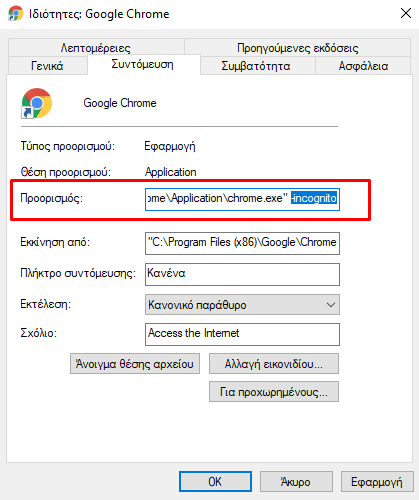Confirm with the OK button
The image size is (419, 500).
tap(215, 482)
